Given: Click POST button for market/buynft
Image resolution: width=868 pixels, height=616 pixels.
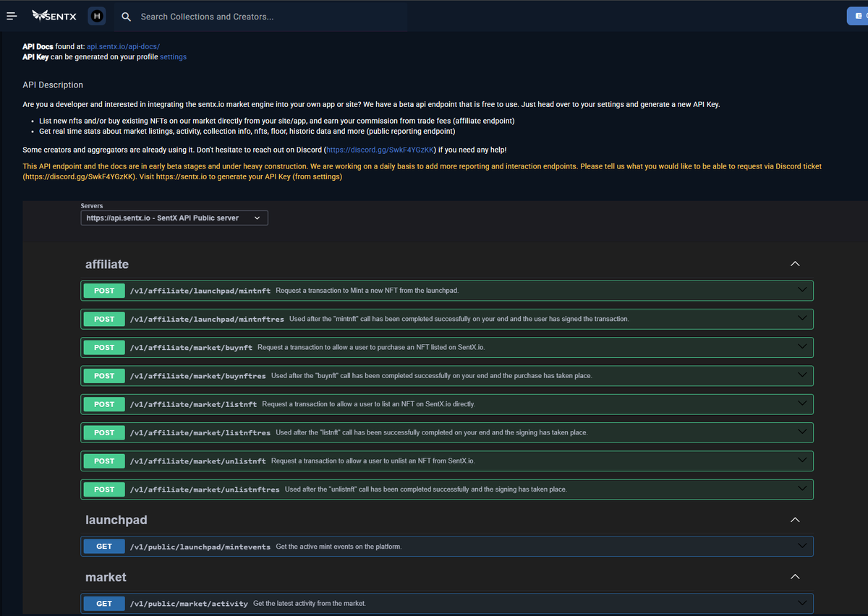Looking at the screenshot, I should click(x=104, y=348).
